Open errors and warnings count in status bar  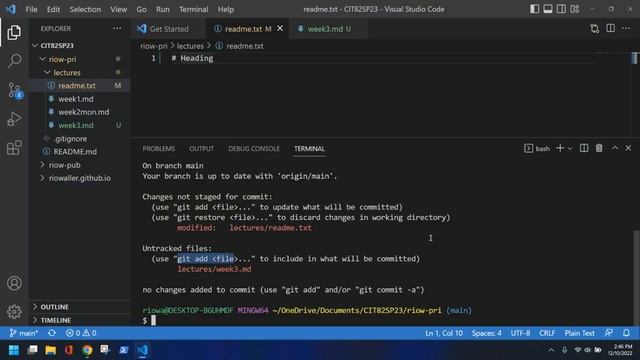pyautogui.click(x=81, y=333)
